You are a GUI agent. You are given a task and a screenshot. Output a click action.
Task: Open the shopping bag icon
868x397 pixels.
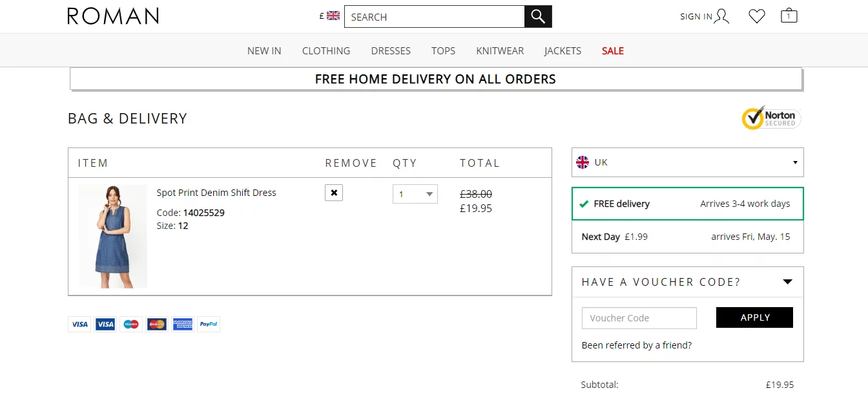tap(789, 16)
